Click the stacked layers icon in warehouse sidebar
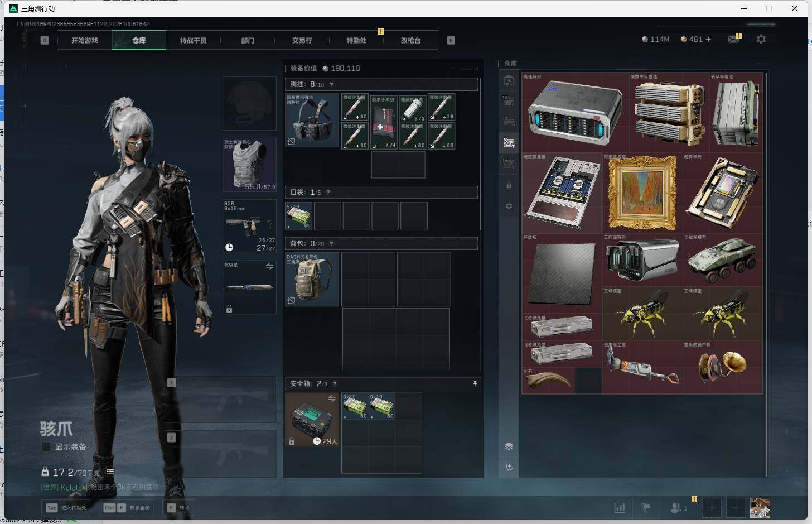The width and height of the screenshot is (812, 524). [509, 446]
